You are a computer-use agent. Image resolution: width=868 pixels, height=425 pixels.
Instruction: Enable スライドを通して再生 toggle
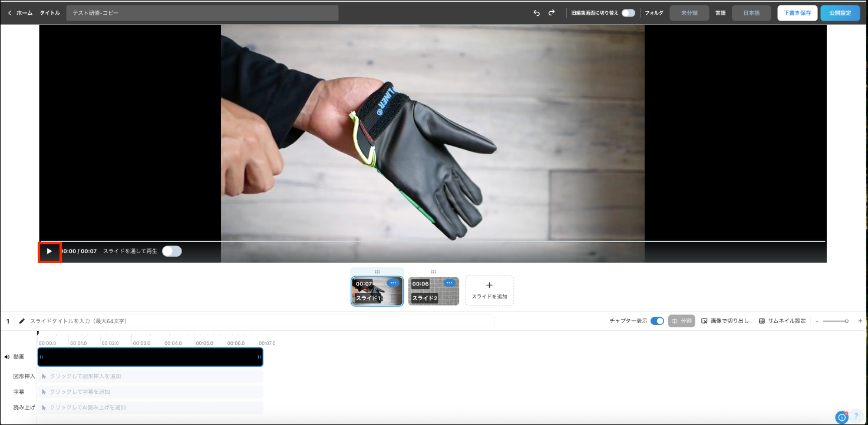(172, 251)
